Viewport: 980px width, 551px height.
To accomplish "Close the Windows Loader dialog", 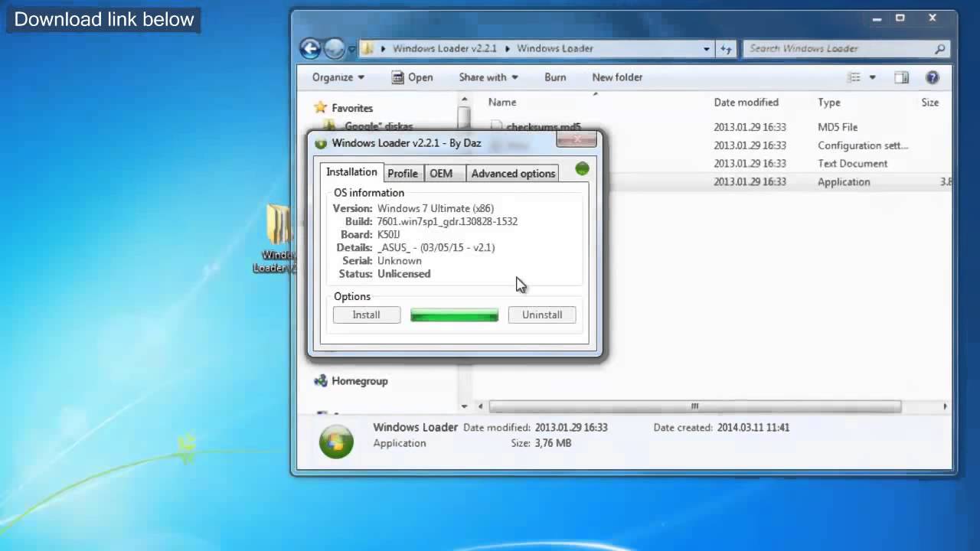I will tap(577, 139).
